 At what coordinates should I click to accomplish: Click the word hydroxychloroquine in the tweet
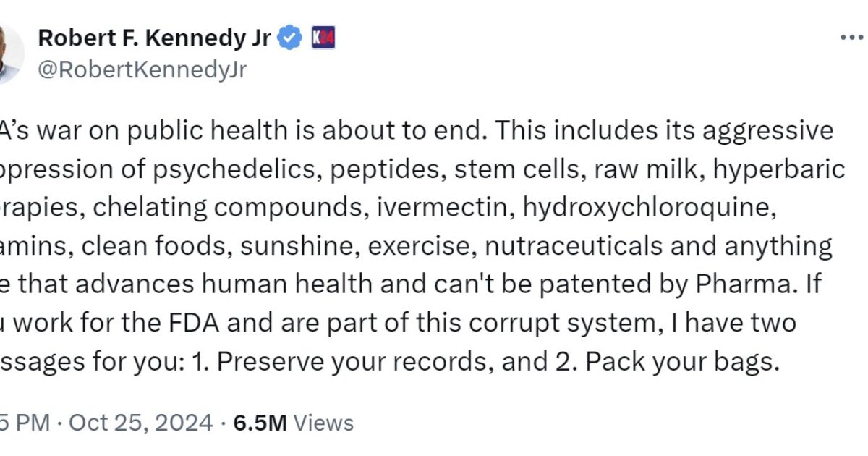645,208
